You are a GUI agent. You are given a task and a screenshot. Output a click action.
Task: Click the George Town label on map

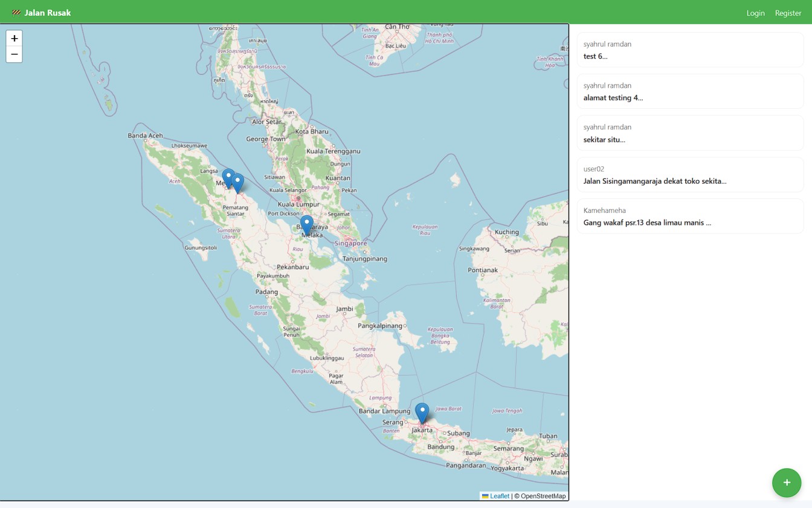point(266,139)
